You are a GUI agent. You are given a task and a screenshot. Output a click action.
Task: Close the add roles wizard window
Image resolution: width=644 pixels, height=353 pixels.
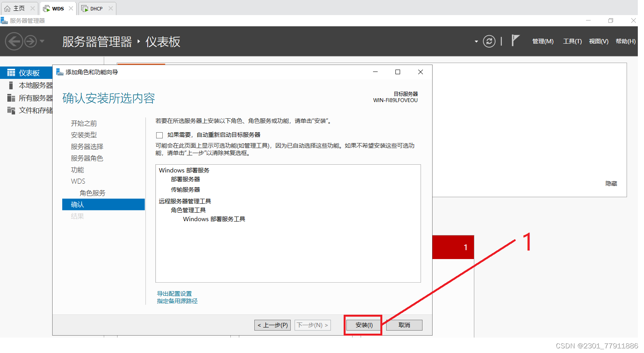(x=421, y=72)
